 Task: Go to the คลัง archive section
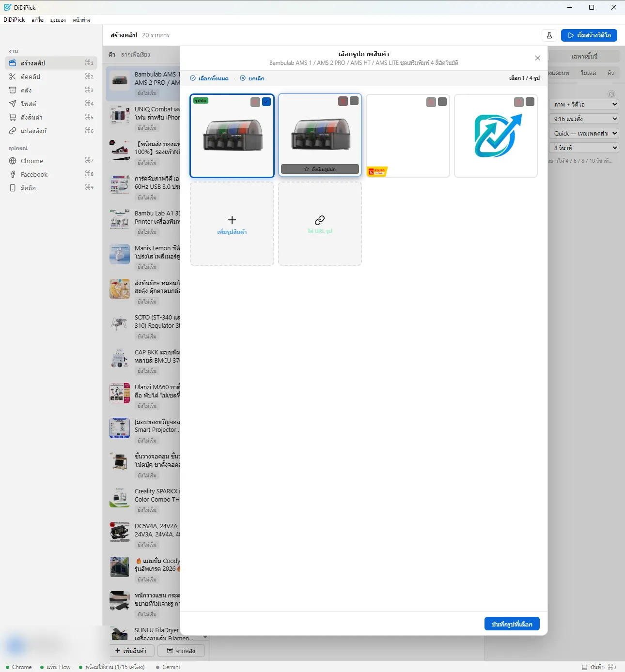pyautogui.click(x=51, y=90)
